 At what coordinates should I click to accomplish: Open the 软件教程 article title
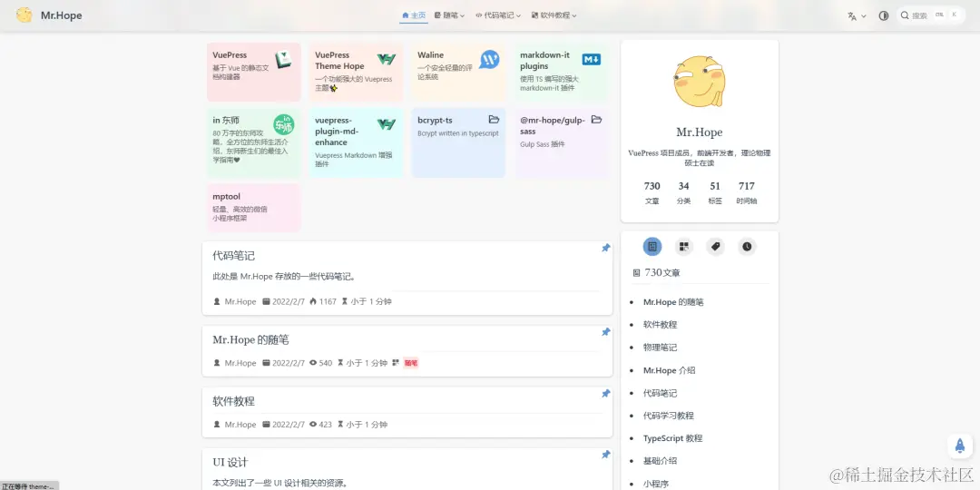point(234,401)
